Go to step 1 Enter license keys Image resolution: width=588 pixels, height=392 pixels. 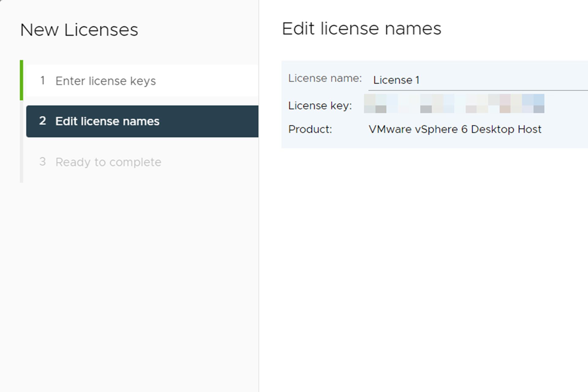(142, 81)
